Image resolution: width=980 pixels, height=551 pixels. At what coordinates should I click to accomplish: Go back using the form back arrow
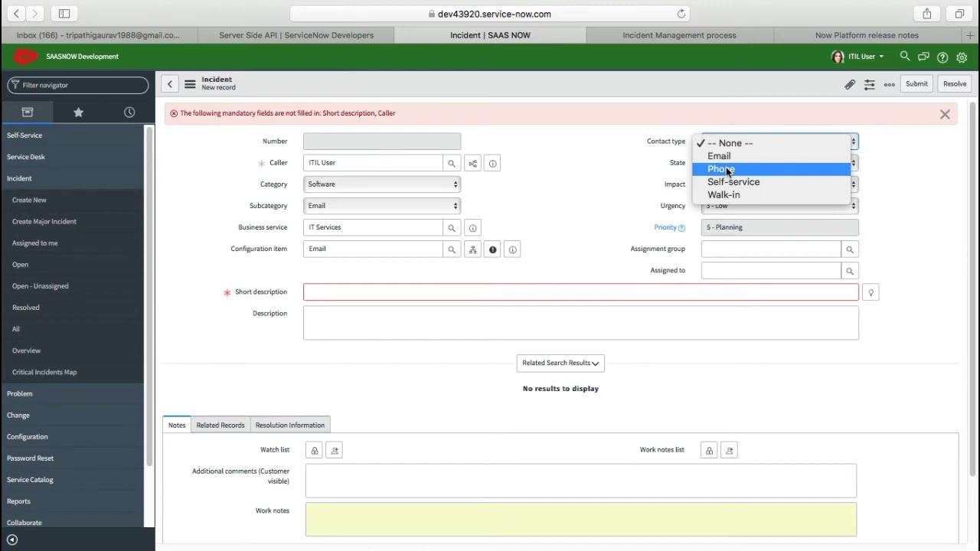click(170, 84)
